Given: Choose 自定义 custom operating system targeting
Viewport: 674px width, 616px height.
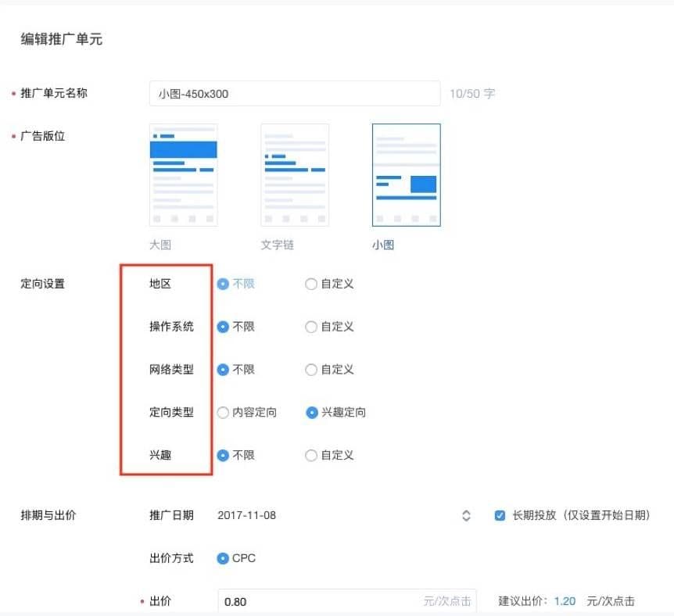Looking at the screenshot, I should point(311,327).
